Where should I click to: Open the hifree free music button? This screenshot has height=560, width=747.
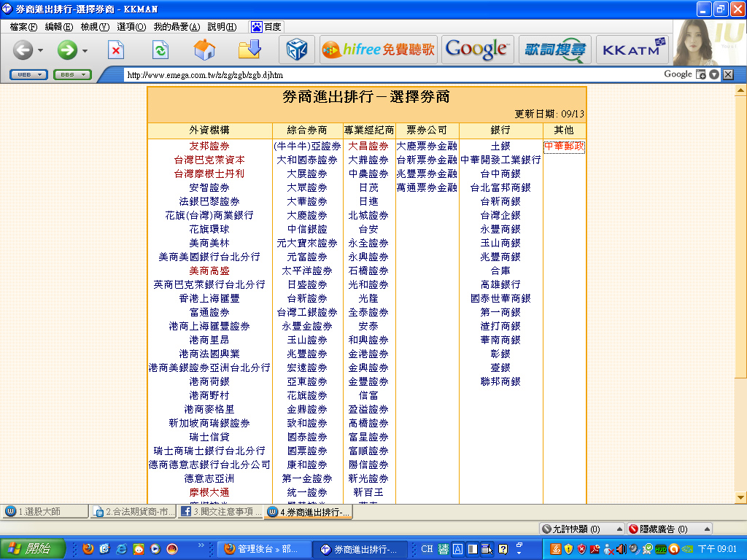point(378,50)
